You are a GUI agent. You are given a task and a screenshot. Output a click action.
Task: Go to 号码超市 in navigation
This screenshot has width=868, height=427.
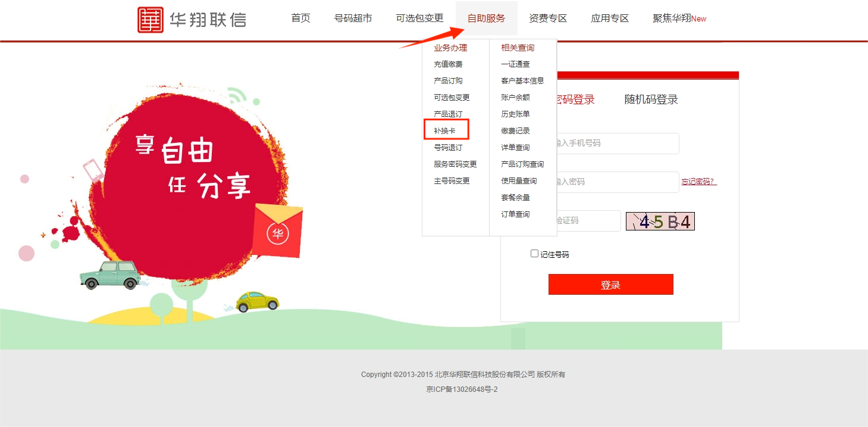[353, 18]
